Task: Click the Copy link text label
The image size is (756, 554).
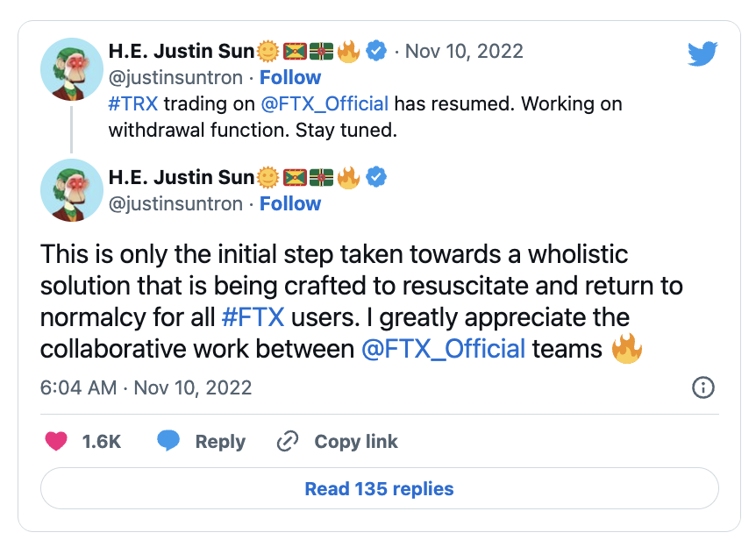Action: [x=356, y=442]
